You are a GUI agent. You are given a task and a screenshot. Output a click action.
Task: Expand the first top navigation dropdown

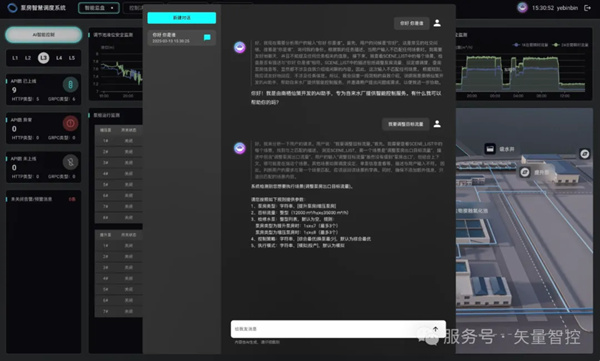coord(99,8)
